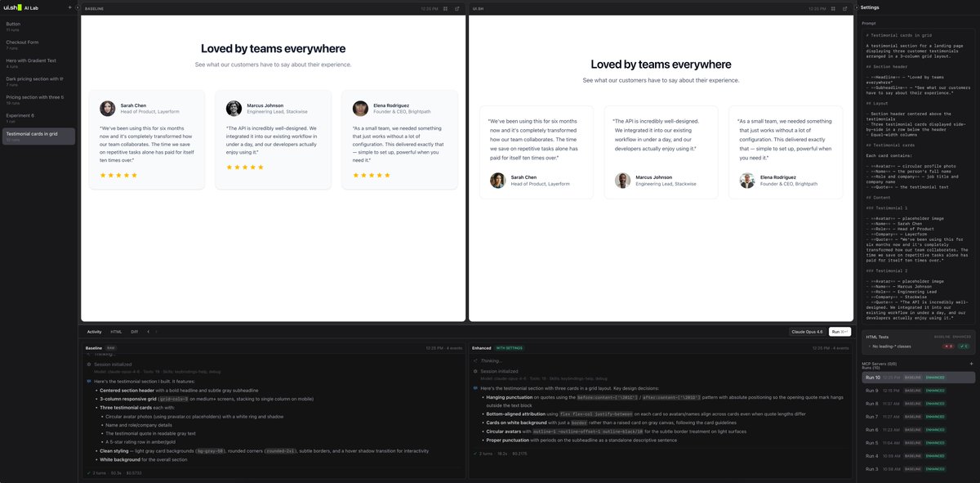980x483 pixels.
Task: Collapse the Settings panel with its arrow
Action: click(857, 7)
